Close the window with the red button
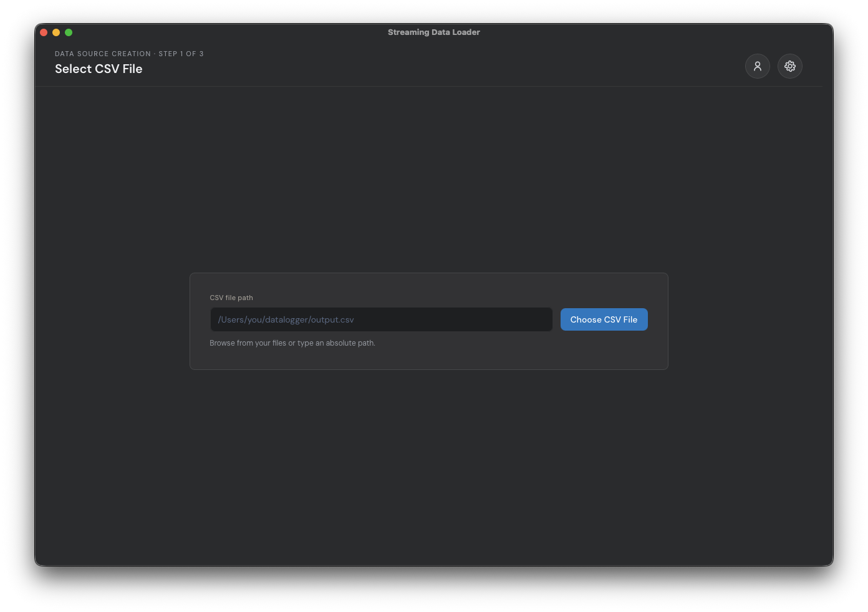The height and width of the screenshot is (612, 868). pyautogui.click(x=44, y=32)
